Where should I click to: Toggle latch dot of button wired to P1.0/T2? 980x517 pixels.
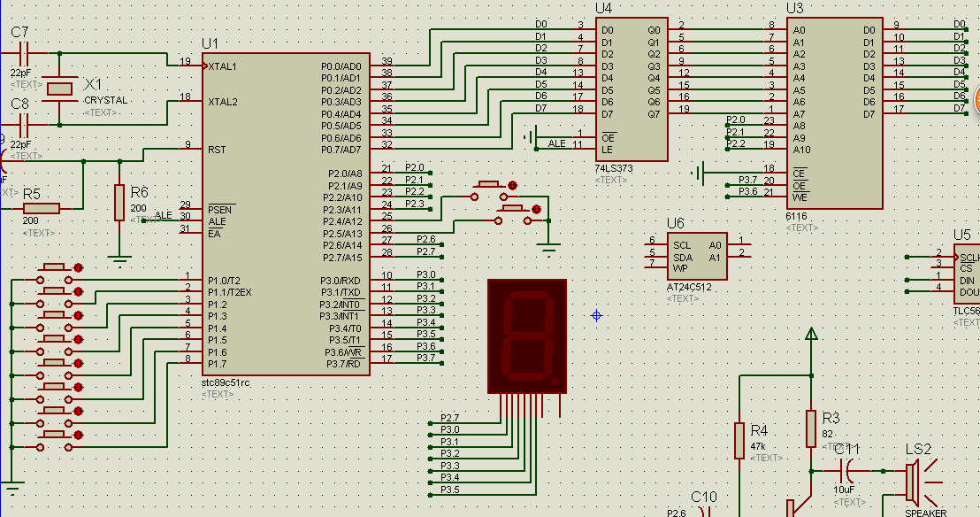[x=78, y=268]
